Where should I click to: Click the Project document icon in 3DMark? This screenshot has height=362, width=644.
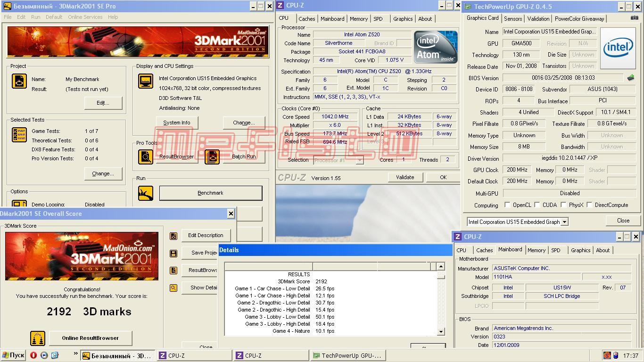pos(19,81)
